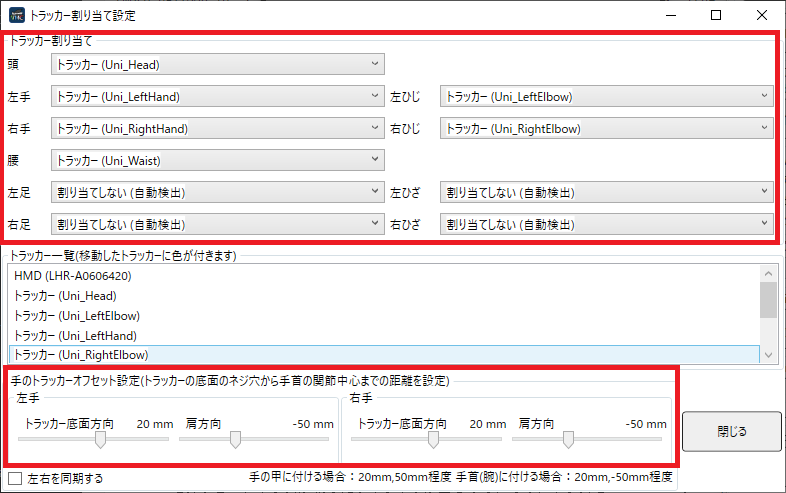This screenshot has width=786, height=493.
Task: Expand the 右手 tracker dropdown
Action: [x=217, y=129]
